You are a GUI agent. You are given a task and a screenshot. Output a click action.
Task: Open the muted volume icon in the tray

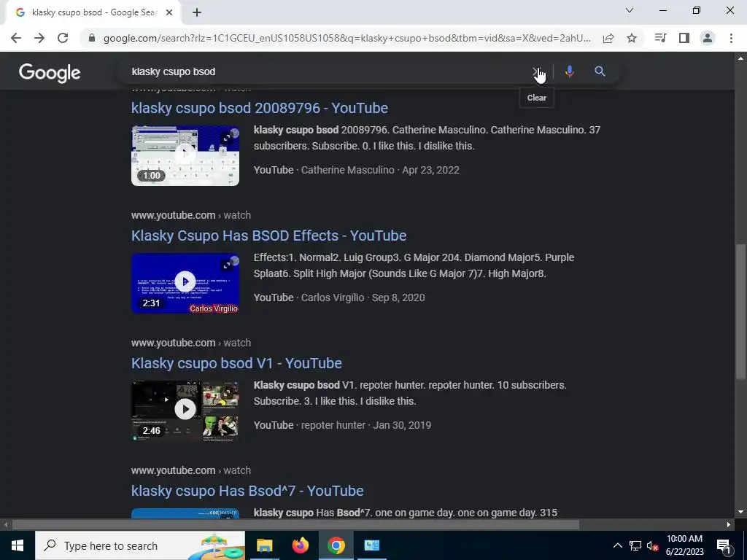(x=652, y=545)
